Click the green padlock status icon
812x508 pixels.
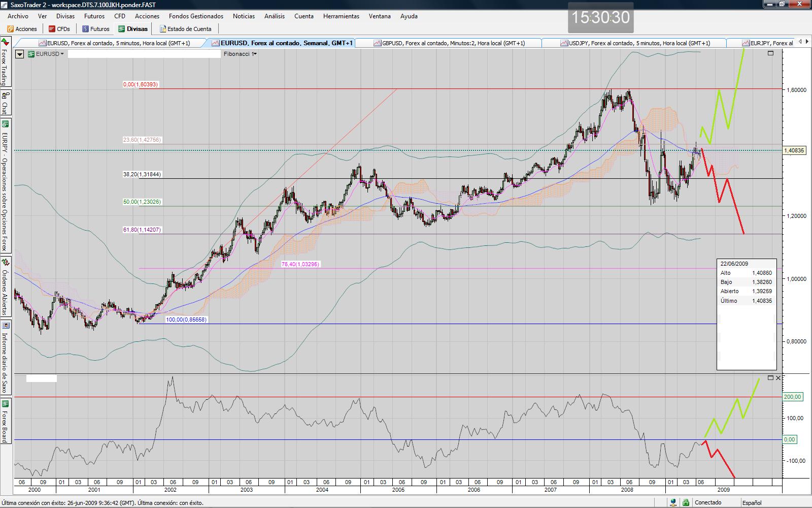click(686, 503)
